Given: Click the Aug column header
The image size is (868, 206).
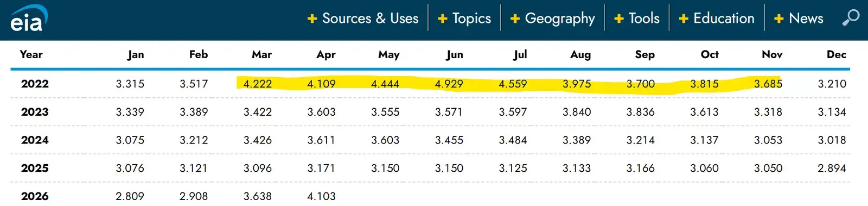Looking at the screenshot, I should coord(580,55).
